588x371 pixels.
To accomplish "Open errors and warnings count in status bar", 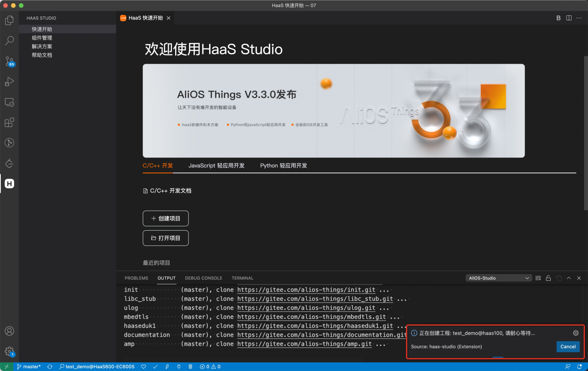I will 210,367.
